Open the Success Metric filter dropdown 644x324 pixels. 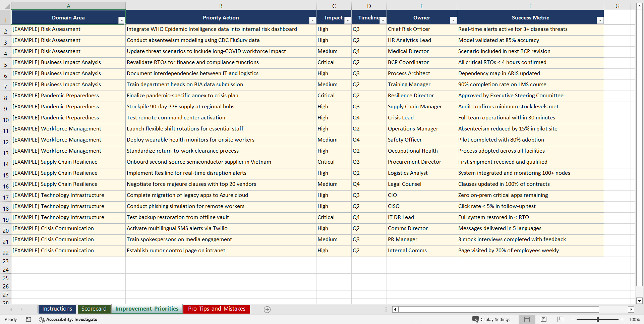tap(600, 20)
